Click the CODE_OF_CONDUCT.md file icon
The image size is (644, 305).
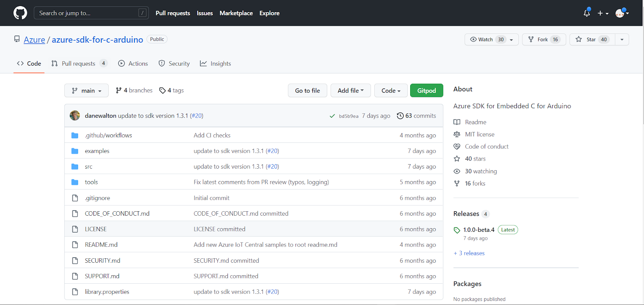tap(75, 214)
